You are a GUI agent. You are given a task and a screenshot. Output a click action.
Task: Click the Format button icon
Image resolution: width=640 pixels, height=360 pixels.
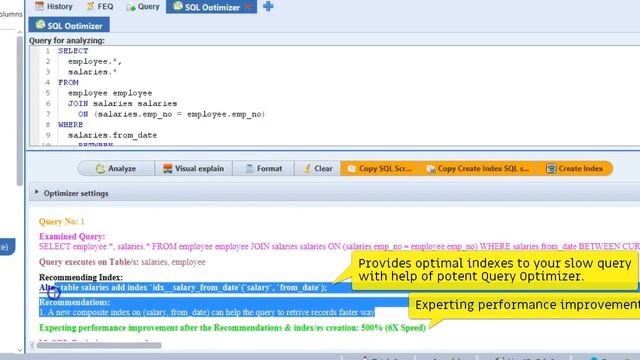(249, 169)
